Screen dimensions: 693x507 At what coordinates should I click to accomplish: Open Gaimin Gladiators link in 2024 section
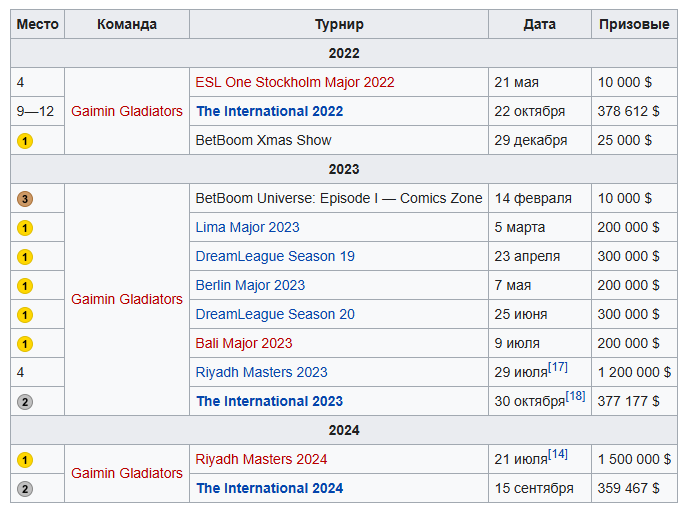127,473
